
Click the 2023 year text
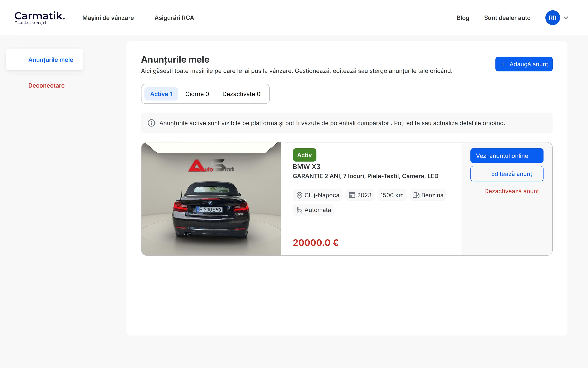click(364, 195)
